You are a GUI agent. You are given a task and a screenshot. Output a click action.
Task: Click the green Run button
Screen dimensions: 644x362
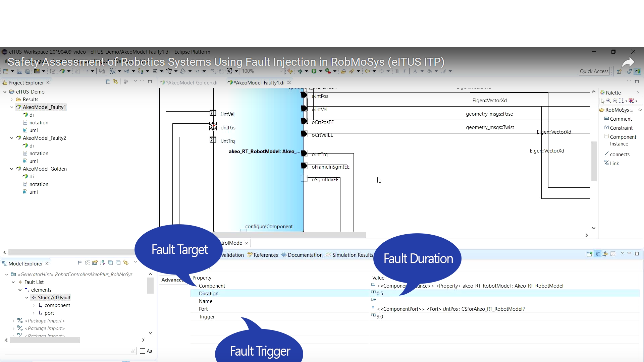tap(314, 71)
